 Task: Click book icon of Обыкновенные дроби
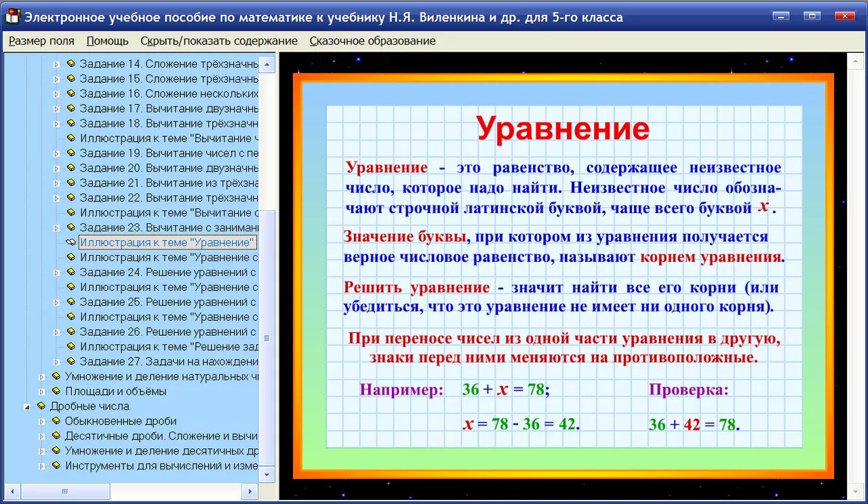[x=56, y=421]
